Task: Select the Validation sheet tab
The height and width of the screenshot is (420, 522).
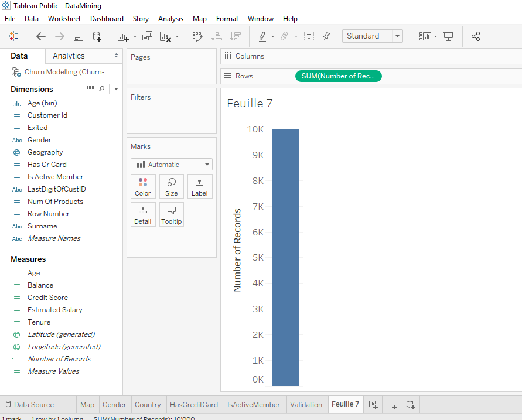Action: click(306, 404)
